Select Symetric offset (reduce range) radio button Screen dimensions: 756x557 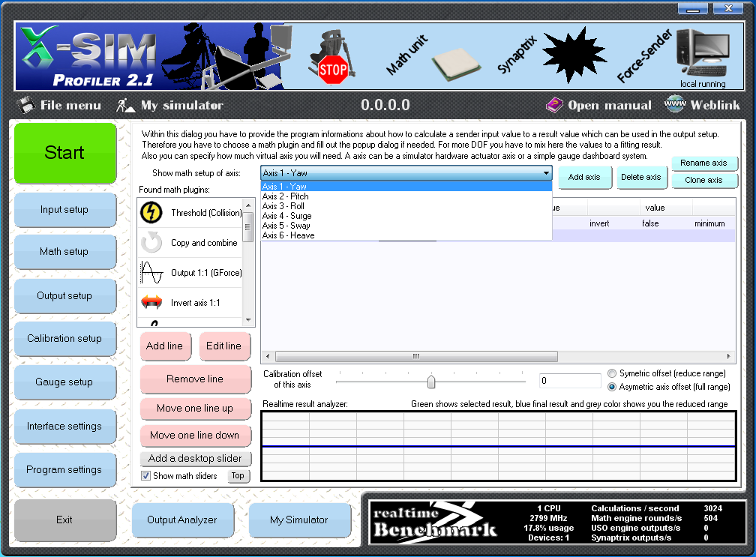click(x=612, y=373)
